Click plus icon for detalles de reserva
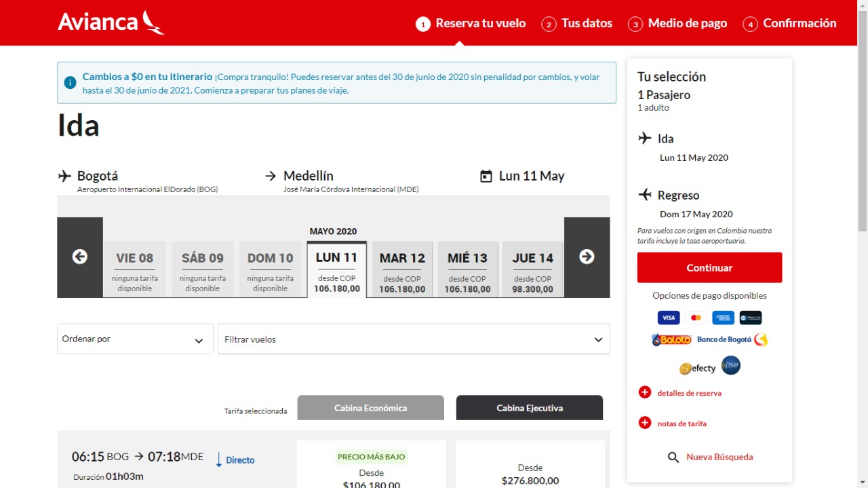This screenshot has width=868, height=488. 645,392
